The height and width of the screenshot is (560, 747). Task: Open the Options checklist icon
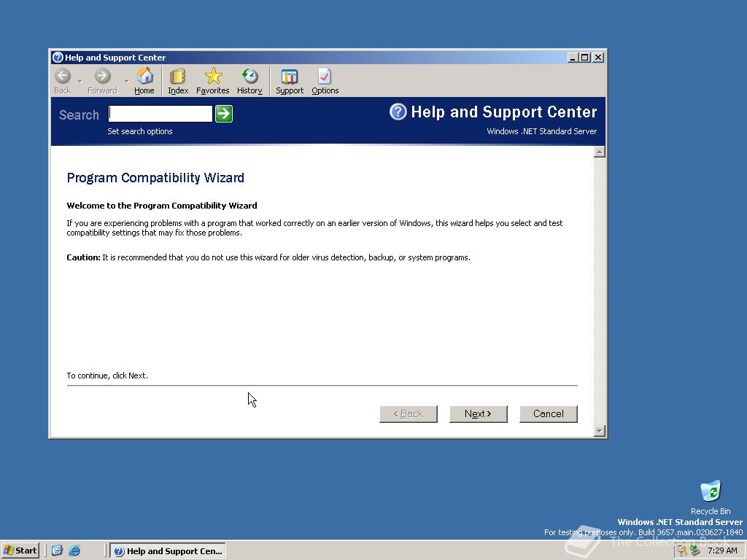tap(325, 81)
